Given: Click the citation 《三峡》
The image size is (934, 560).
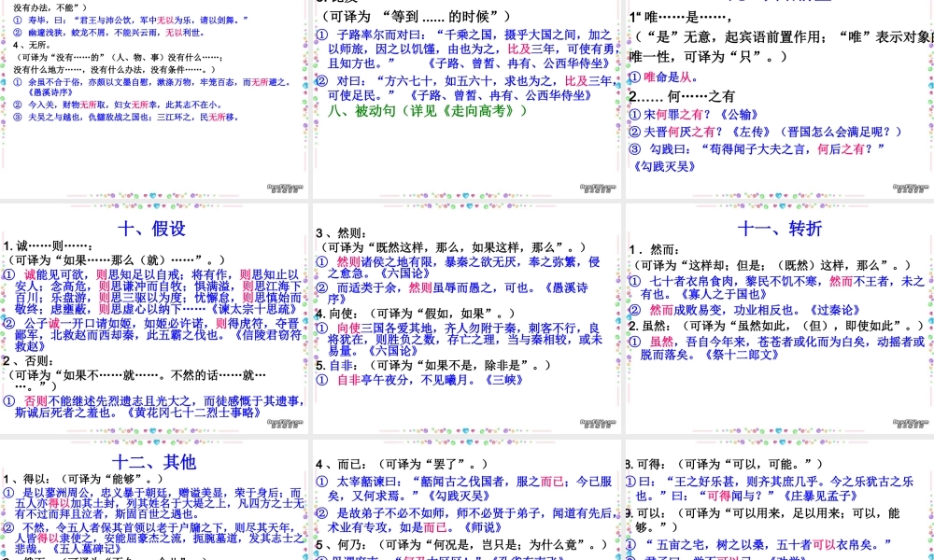Looking at the screenshot, I should (x=503, y=380).
